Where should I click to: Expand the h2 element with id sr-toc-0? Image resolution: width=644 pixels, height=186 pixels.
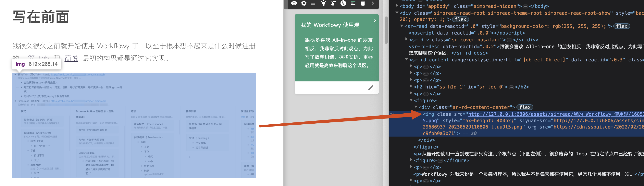[411, 87]
